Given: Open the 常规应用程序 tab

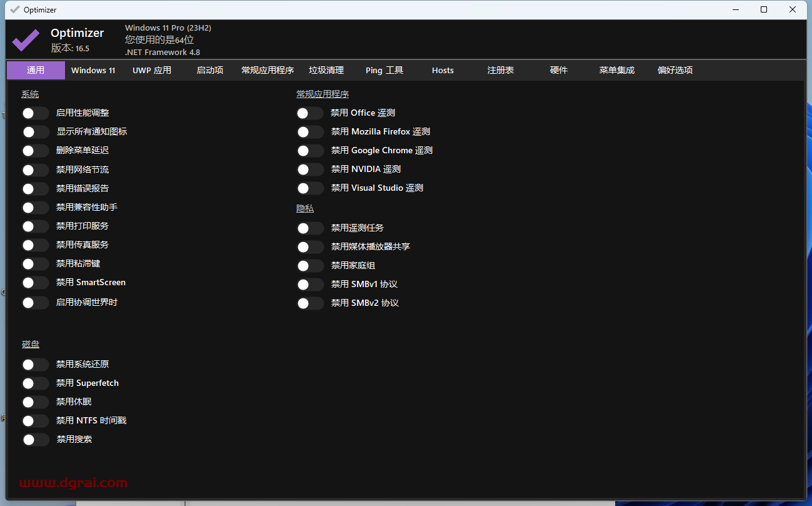Looking at the screenshot, I should tap(268, 70).
